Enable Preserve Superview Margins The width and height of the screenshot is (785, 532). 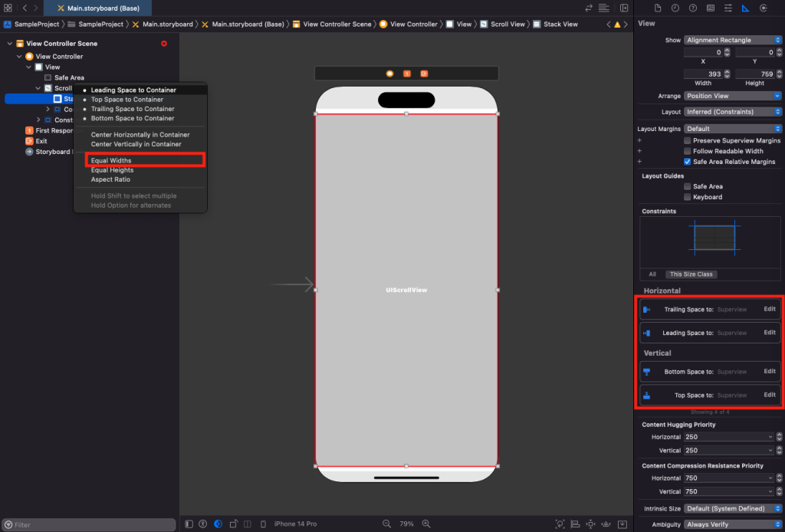pyautogui.click(x=686, y=140)
